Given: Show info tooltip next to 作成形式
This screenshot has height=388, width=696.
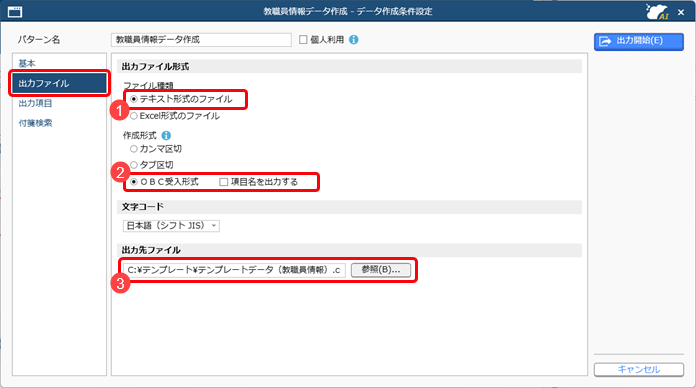Looking at the screenshot, I should pos(166,135).
